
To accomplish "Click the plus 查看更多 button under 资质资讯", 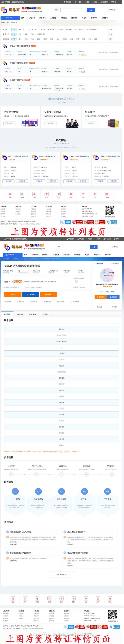I will click(61, 574).
